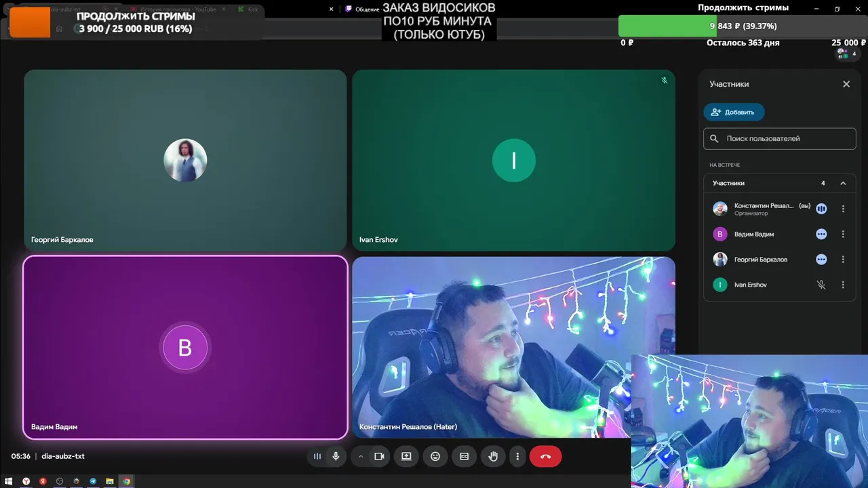Viewport: 868px width, 488px height.
Task: Open more actions for Ivan Ershov
Action: pyautogui.click(x=843, y=285)
